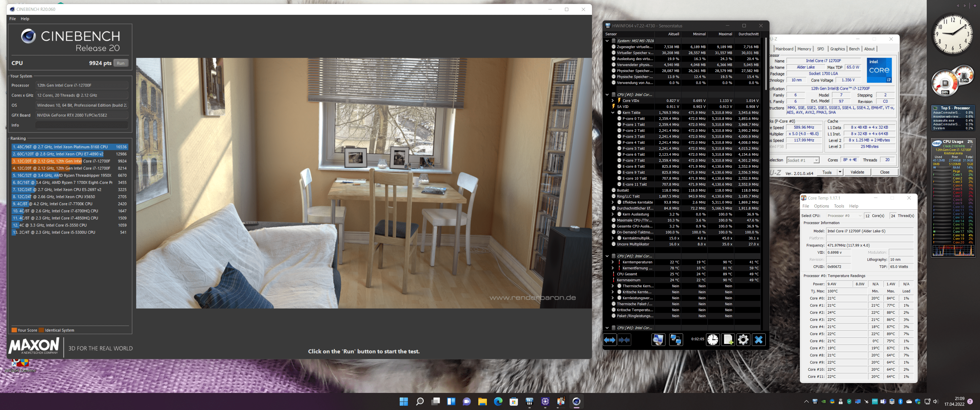This screenshot has height=410, width=980.
Task: Switch to CPU-Z Memory tab
Action: point(804,49)
